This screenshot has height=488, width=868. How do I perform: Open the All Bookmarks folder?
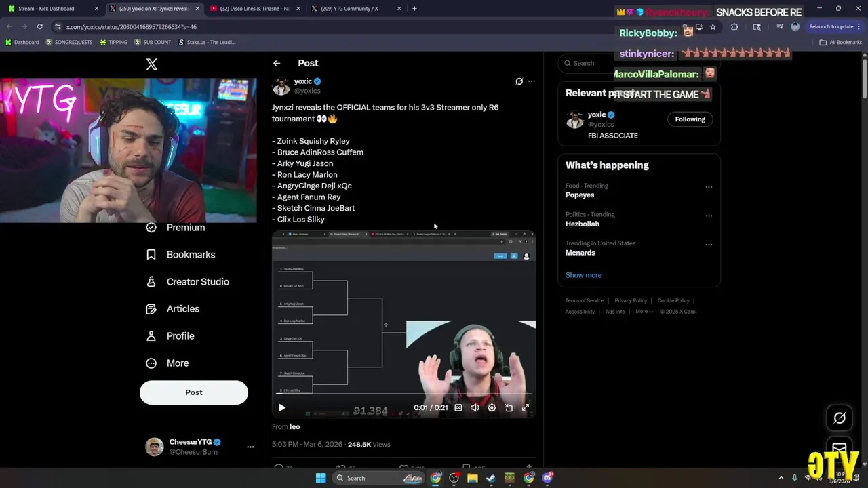tap(841, 42)
